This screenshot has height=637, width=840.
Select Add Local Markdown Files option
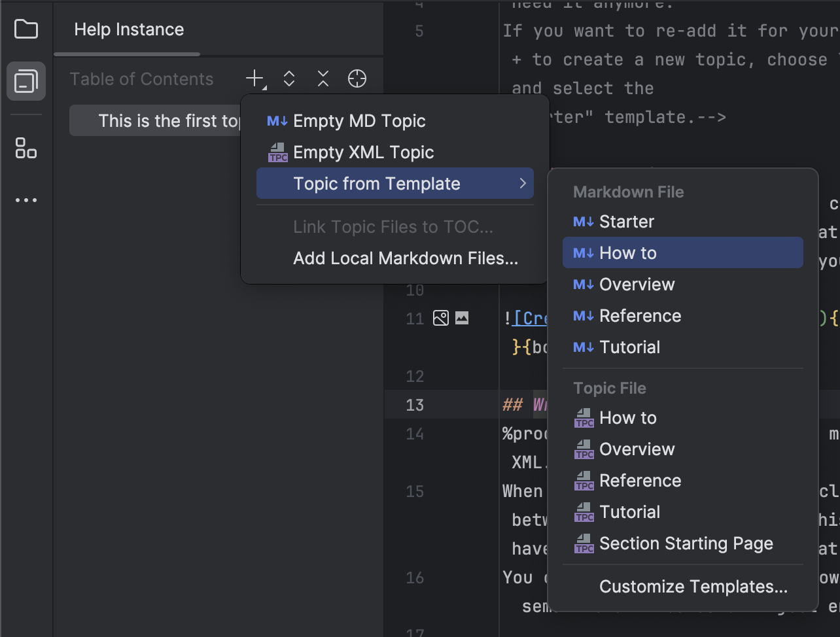[405, 258]
